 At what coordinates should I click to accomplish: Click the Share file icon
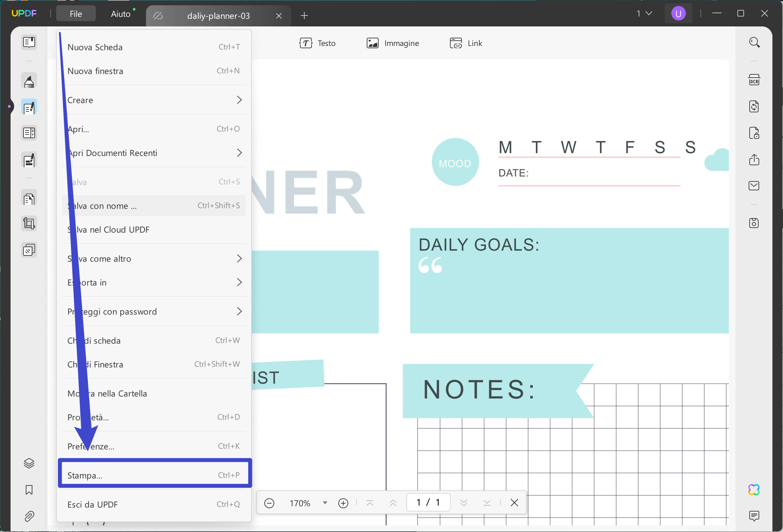(x=754, y=160)
